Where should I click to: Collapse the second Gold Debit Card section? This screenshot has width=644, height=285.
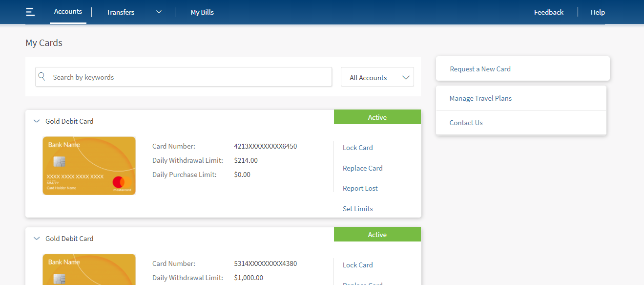[x=37, y=239]
